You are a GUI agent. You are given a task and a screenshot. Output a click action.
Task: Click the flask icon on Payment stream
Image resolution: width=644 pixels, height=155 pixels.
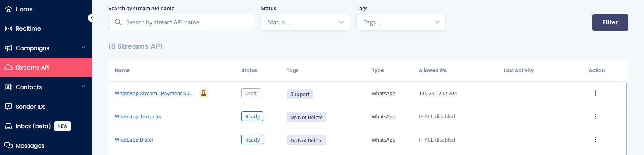(x=204, y=93)
